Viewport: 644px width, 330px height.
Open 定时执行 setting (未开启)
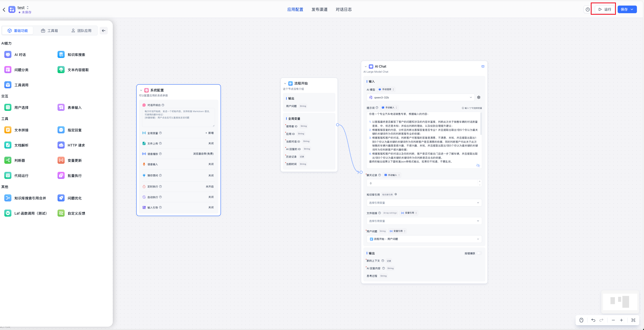point(210,187)
